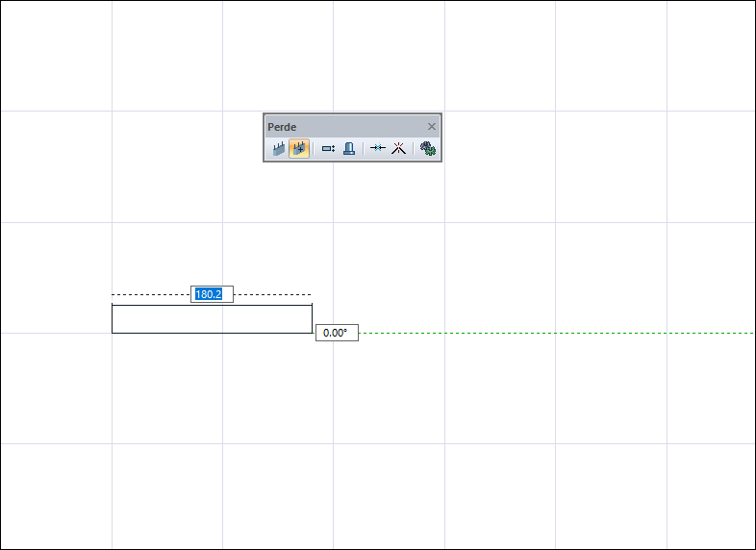The height and width of the screenshot is (550, 756).
Task: Click the dashed dimension line left of 180.2
Action: coord(151,294)
